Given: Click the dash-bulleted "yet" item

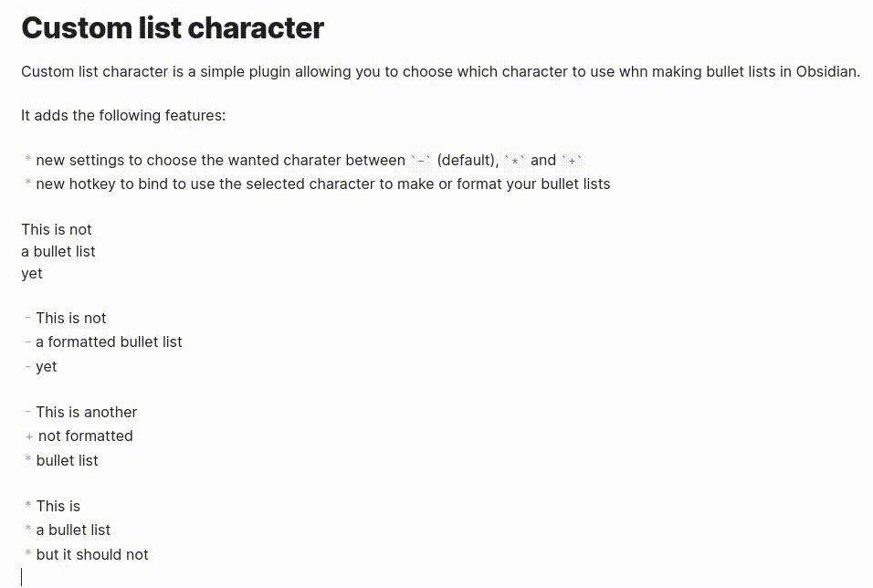Looking at the screenshot, I should coord(47,366).
